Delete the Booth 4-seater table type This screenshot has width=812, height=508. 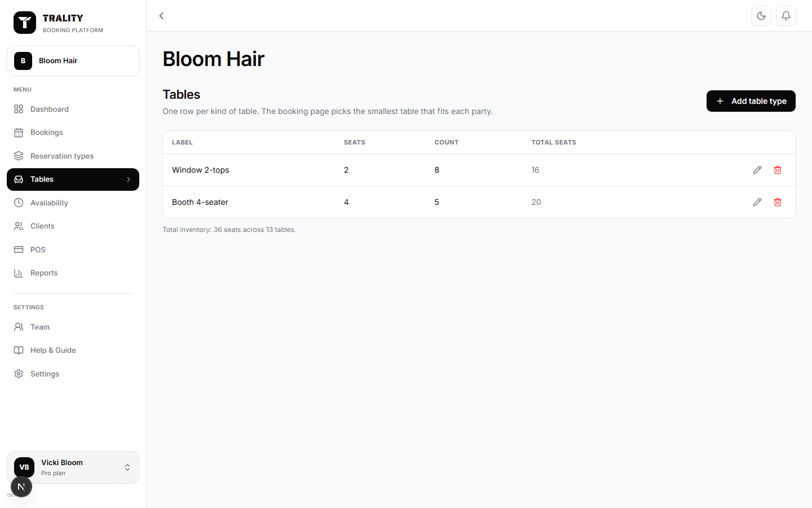coord(778,202)
